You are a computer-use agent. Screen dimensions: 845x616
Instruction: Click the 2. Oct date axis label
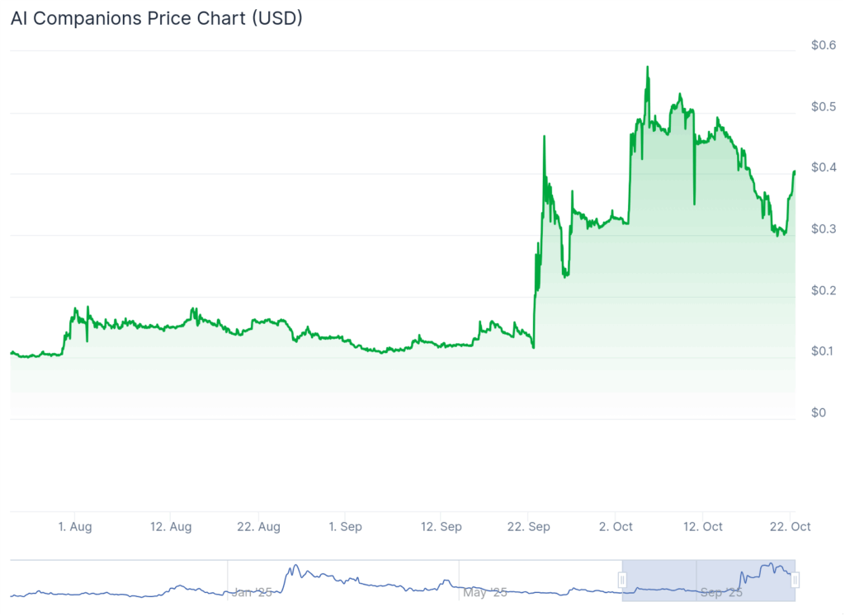(x=616, y=526)
